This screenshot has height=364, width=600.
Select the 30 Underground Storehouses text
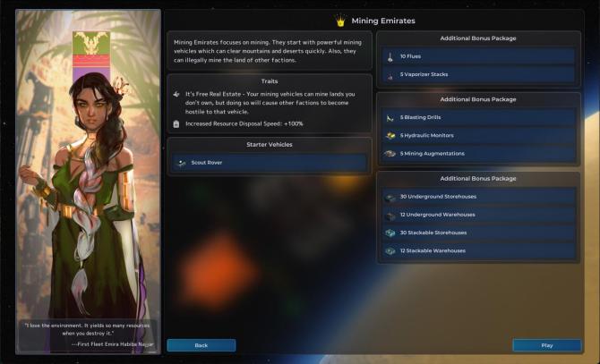(x=438, y=197)
